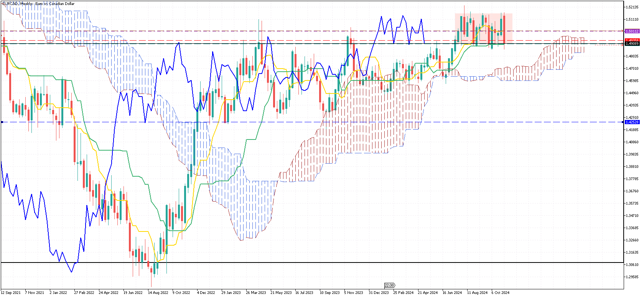Click the 12 Sep 2021 date label

(x=11, y=293)
